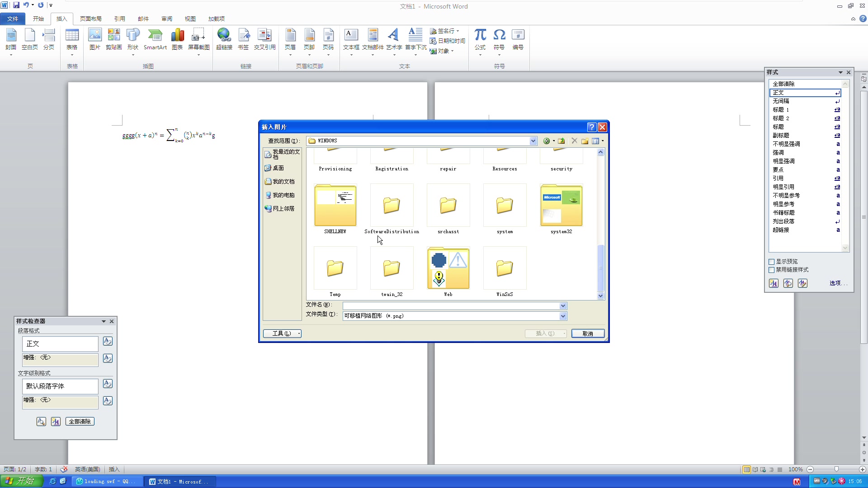Insert a Chart (图表)
The width and height of the screenshot is (868, 488).
pos(177,40)
